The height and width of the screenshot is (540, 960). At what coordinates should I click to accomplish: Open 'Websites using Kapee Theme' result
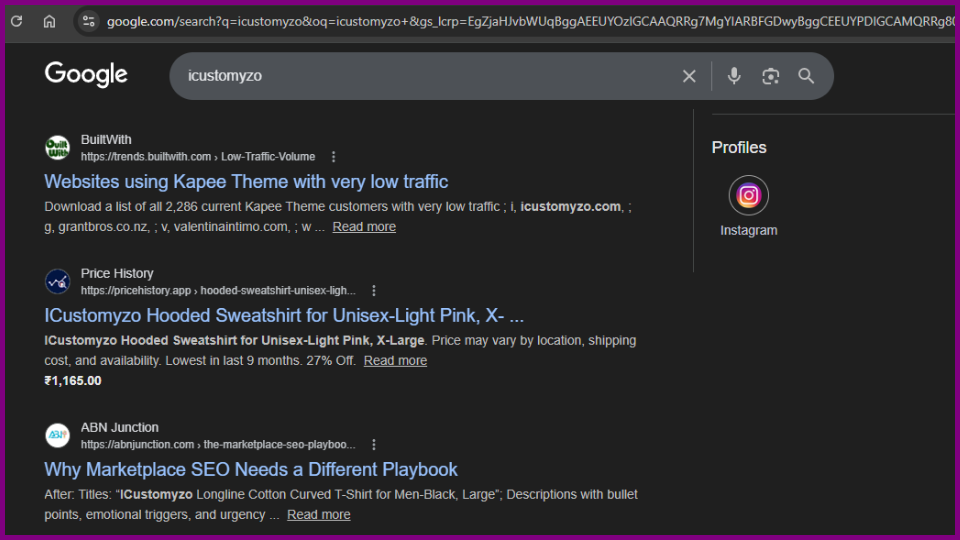[246, 182]
